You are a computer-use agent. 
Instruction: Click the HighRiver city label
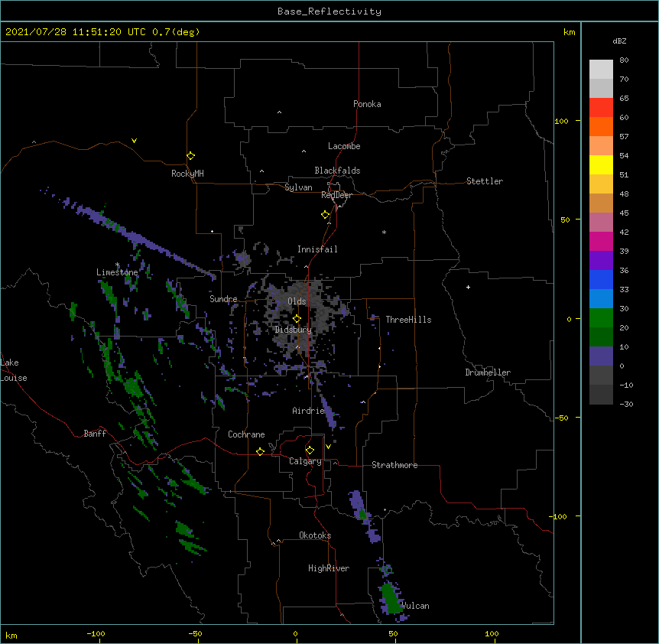pyautogui.click(x=329, y=568)
